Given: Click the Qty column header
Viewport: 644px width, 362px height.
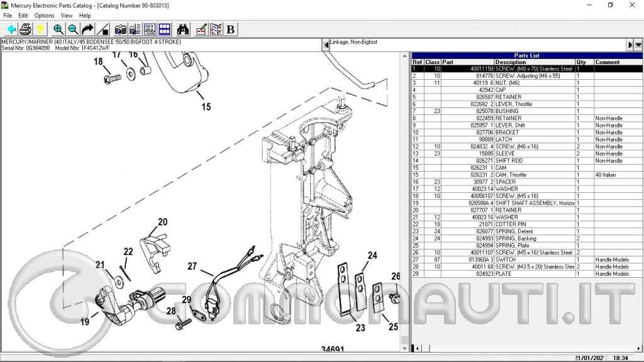Looking at the screenshot, I should (584, 62).
